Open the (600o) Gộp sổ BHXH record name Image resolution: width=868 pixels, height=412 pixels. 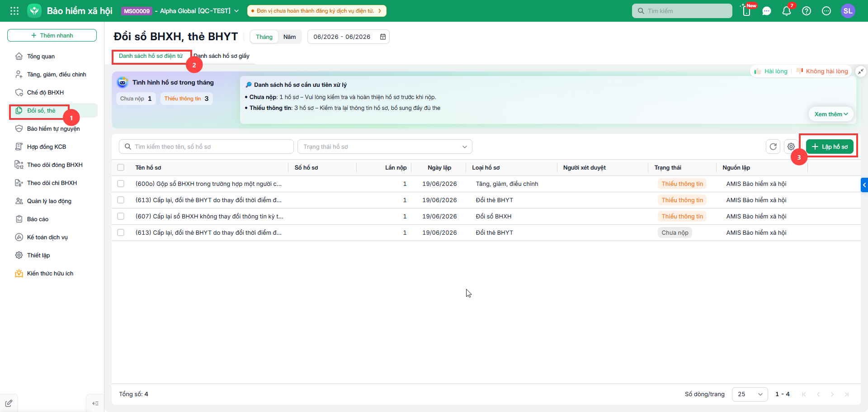(x=208, y=184)
